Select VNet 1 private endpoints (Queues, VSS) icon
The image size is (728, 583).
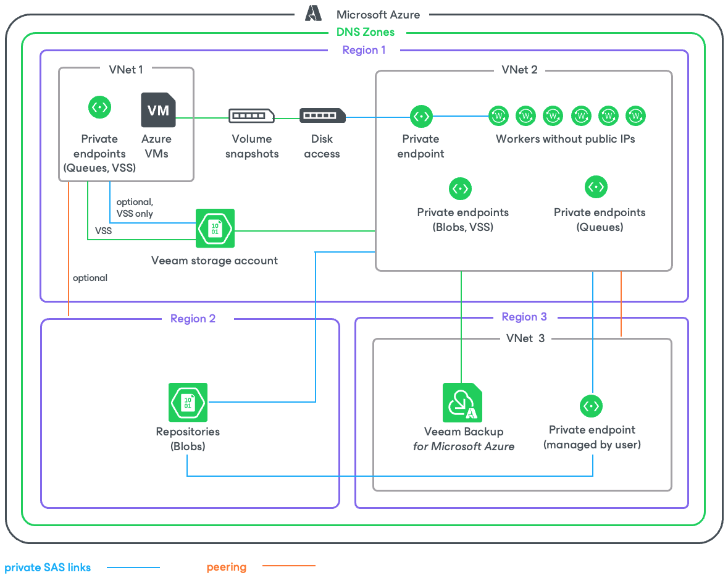point(100,107)
